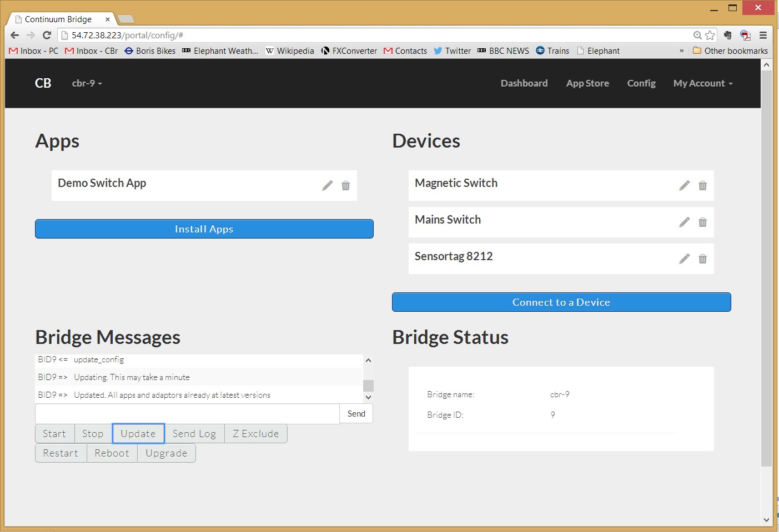Open the Boris Bikes bookmark
The width and height of the screenshot is (779, 532).
(150, 50)
